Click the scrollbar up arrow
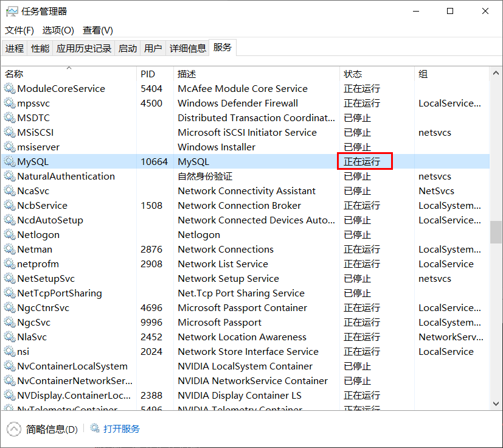Screen dimensions: 503x448 [496, 73]
